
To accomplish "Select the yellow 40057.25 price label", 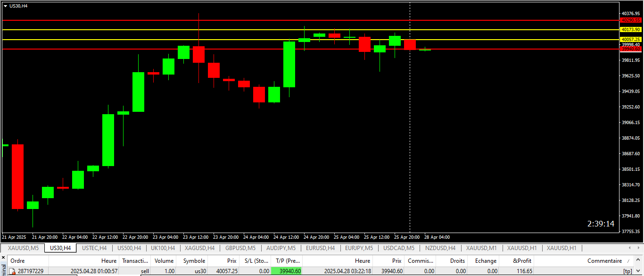I will 630,40.
